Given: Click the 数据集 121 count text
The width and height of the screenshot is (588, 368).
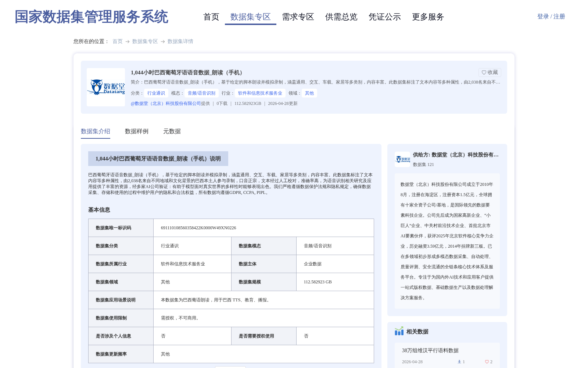Looking at the screenshot, I should point(423,164).
